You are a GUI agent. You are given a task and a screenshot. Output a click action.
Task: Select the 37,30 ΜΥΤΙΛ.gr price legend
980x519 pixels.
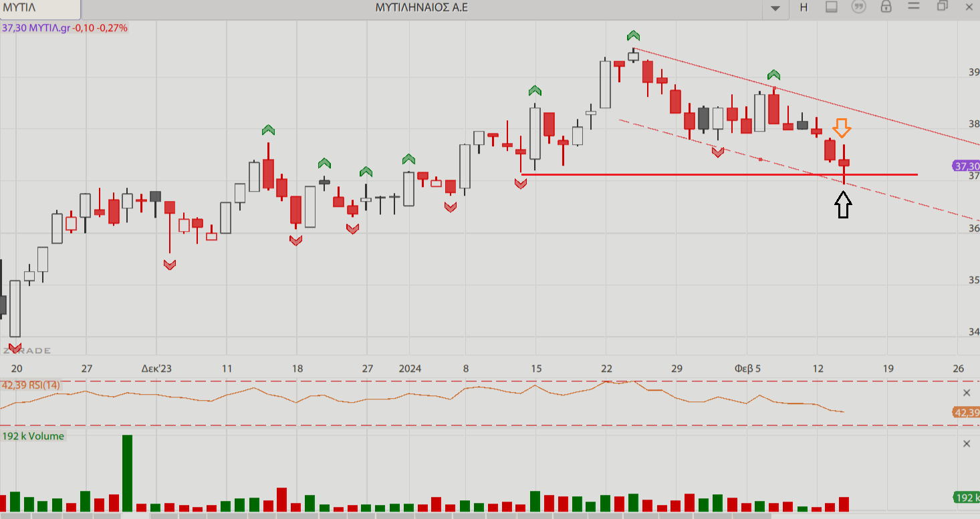click(x=65, y=28)
